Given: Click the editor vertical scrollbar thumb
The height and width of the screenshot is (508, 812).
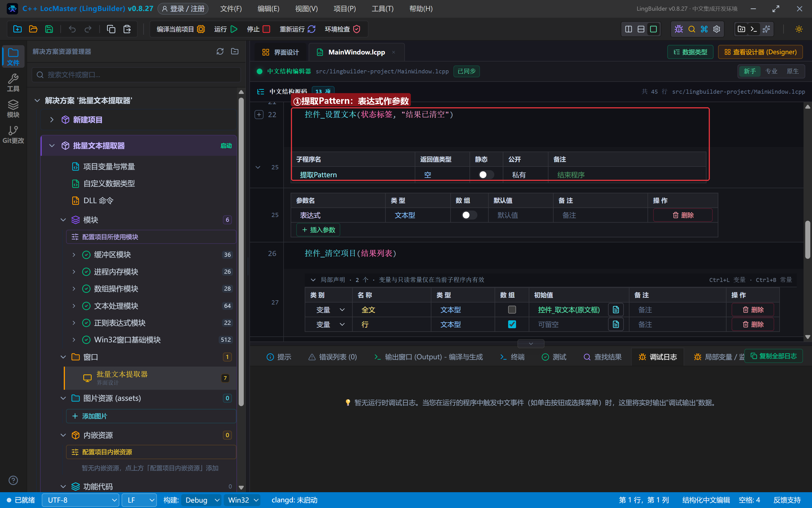Looking at the screenshot, I should click(807, 240).
